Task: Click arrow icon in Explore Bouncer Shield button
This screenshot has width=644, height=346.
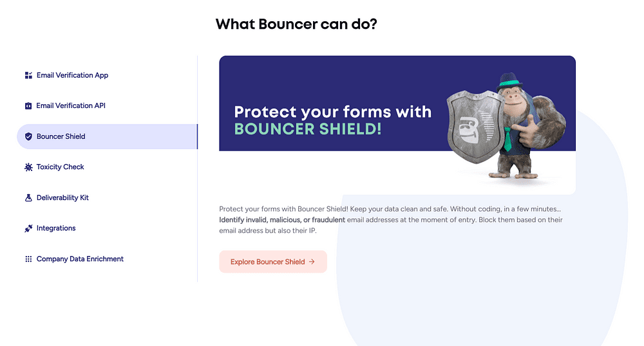Action: tap(312, 262)
